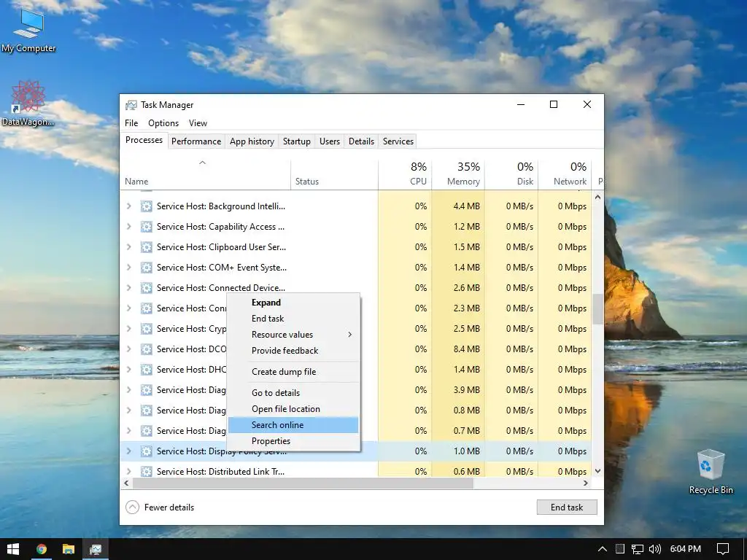
Task: Expand Service Host: COM+ Event Syste... row
Action: click(x=128, y=268)
